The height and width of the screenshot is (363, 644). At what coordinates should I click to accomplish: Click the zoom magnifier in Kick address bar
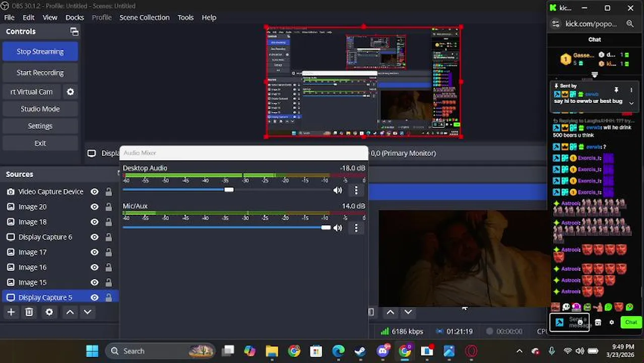click(630, 24)
